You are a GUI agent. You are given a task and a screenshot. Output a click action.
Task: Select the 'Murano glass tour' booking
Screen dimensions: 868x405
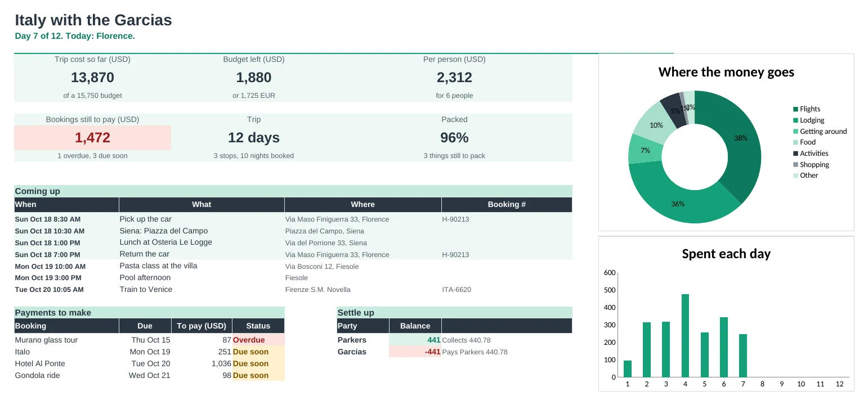(x=46, y=340)
